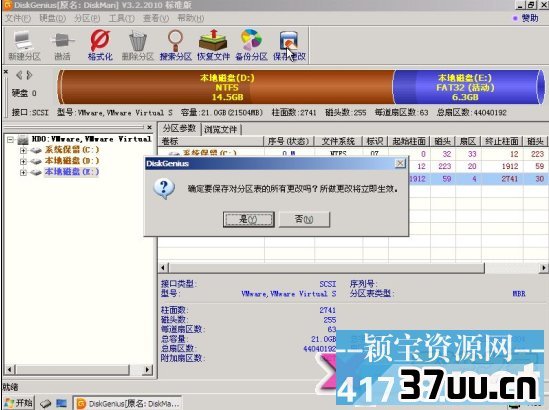549x410 pixels.
Task: Click the 搜索分区 (Search Partition) magnifier icon
Action: point(175,46)
